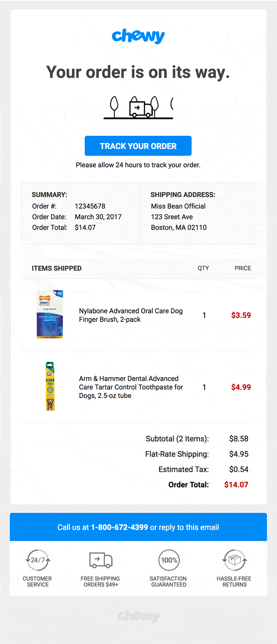Open the Nylabone Finger Brush product thumbnail
Viewport: 277px width, 644px height.
(50, 315)
